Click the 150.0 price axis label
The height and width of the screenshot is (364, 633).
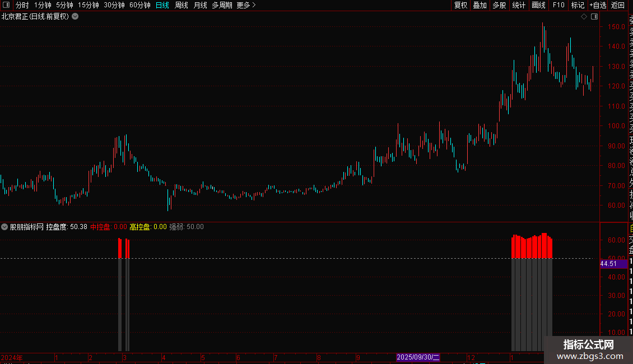pyautogui.click(x=616, y=27)
